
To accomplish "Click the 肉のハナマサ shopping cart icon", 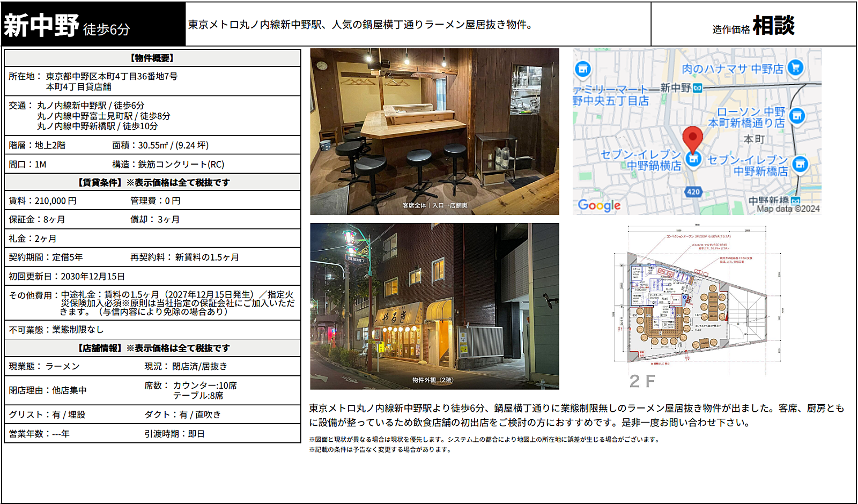I will click(796, 68).
